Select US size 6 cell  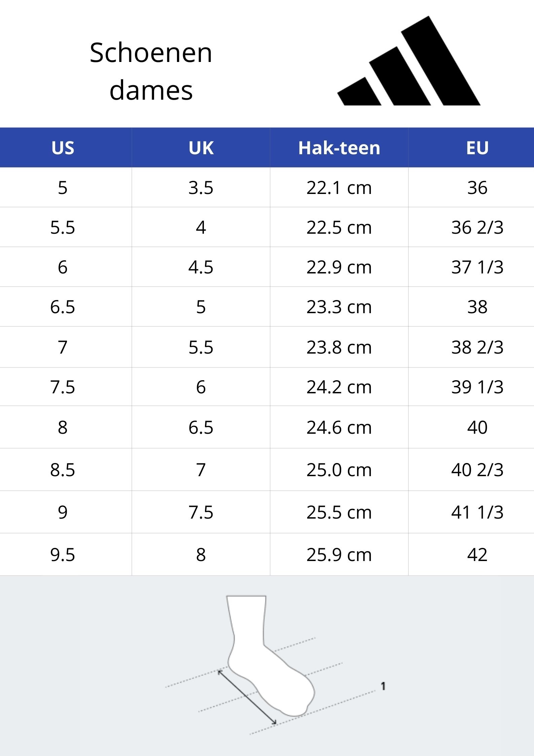[x=63, y=267]
